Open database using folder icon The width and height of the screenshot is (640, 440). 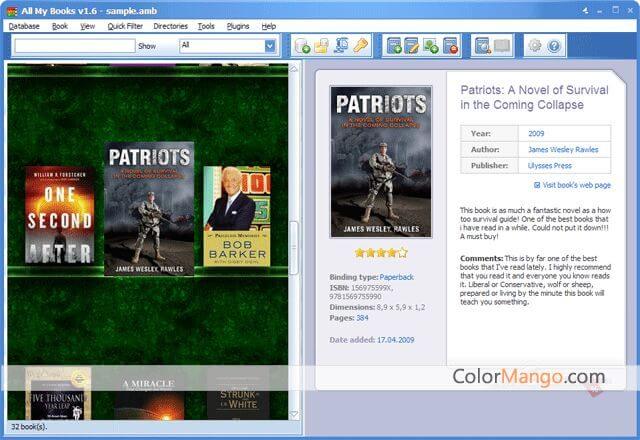point(322,46)
